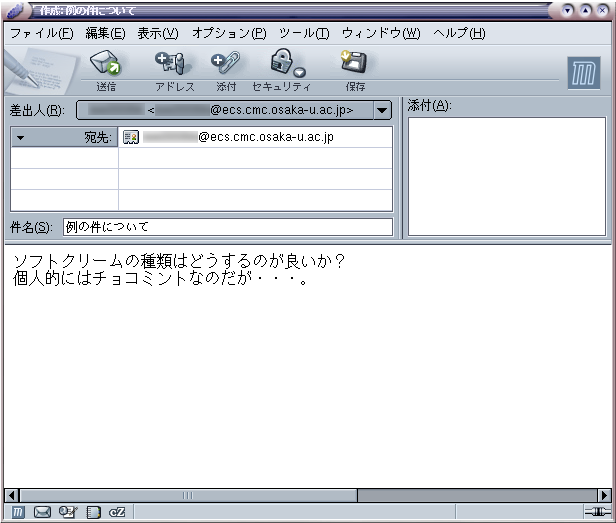Expand the sender (差出人) address dropdown
The image size is (616, 523).
click(382, 110)
